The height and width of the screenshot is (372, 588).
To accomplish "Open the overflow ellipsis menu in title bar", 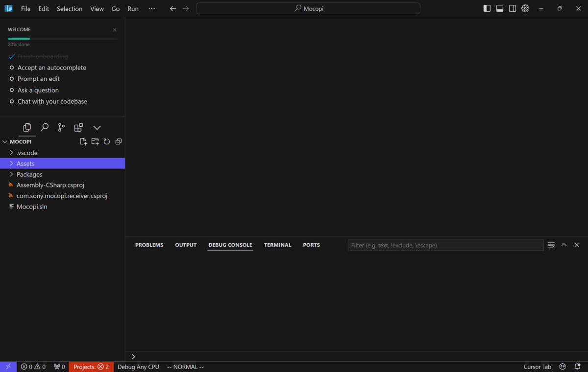I will (152, 8).
